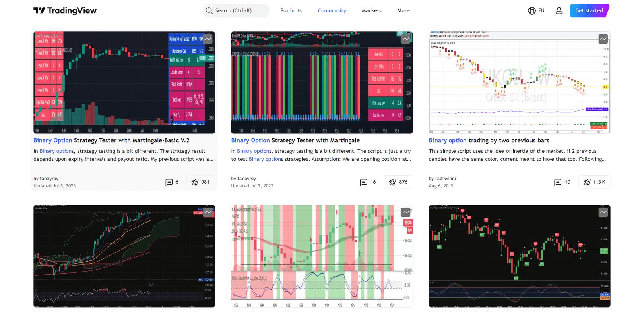
Task: Click the Get started button
Action: point(589,10)
